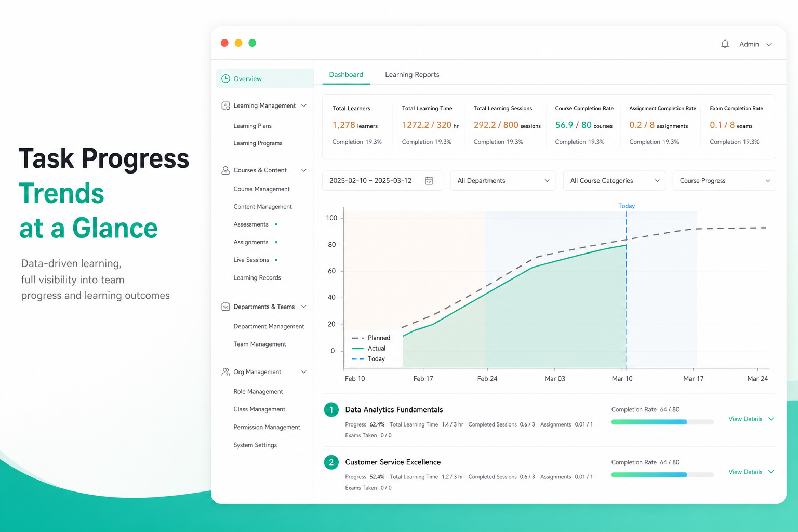Click the Departments & Teams icon
The width and height of the screenshot is (798, 532).
coord(225,307)
